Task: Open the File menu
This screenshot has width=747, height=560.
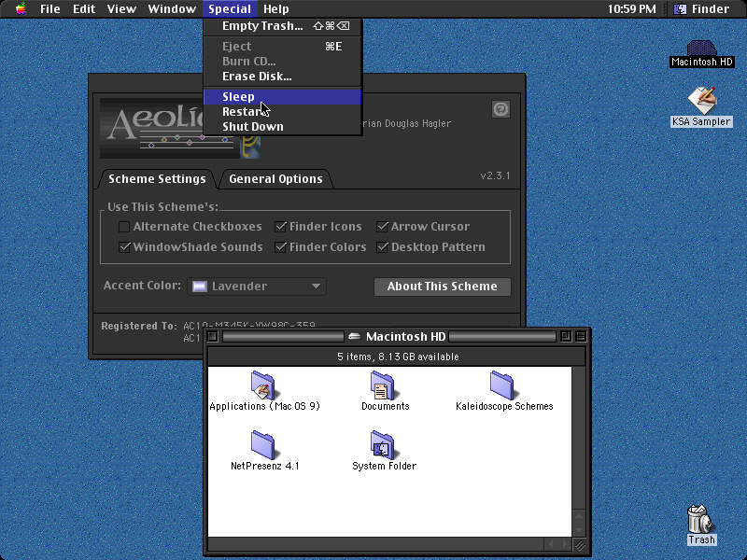Action: click(x=50, y=9)
